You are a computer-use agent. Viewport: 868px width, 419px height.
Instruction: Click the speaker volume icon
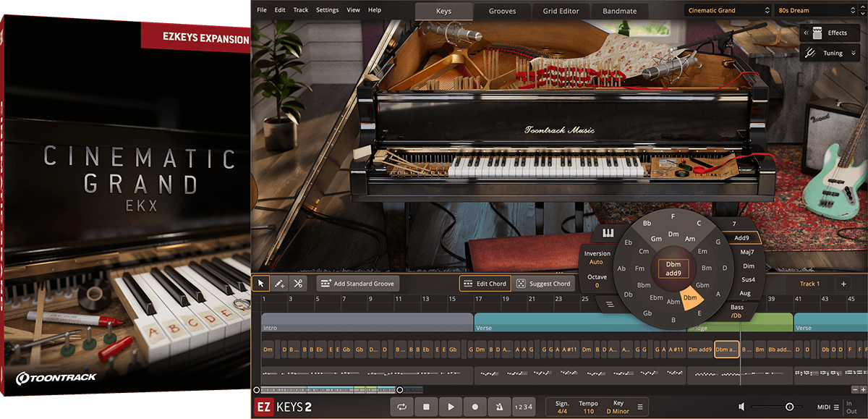click(x=742, y=407)
